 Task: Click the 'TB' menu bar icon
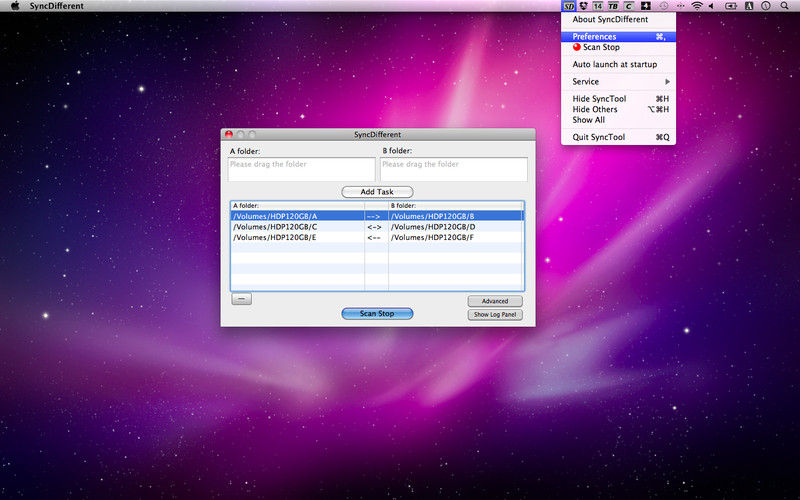tap(613, 6)
